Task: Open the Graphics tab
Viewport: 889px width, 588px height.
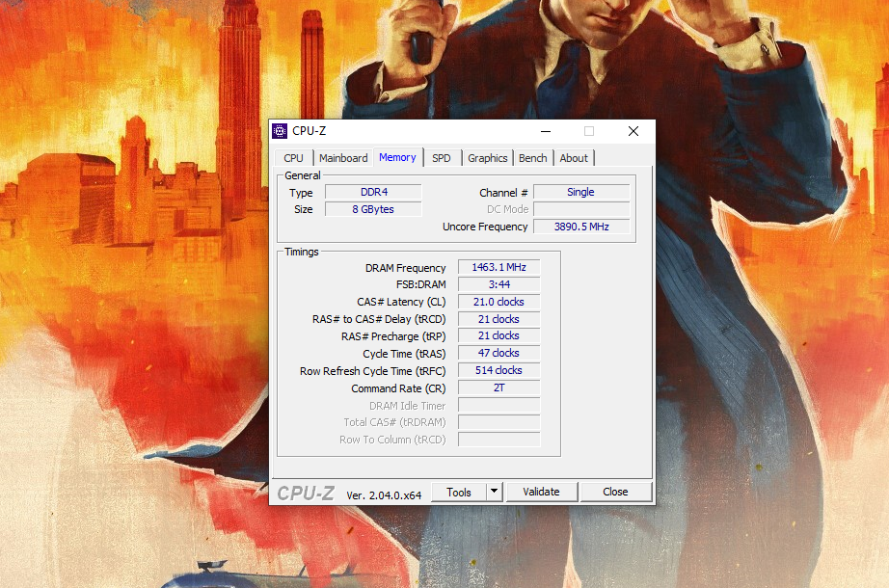Action: click(x=488, y=158)
